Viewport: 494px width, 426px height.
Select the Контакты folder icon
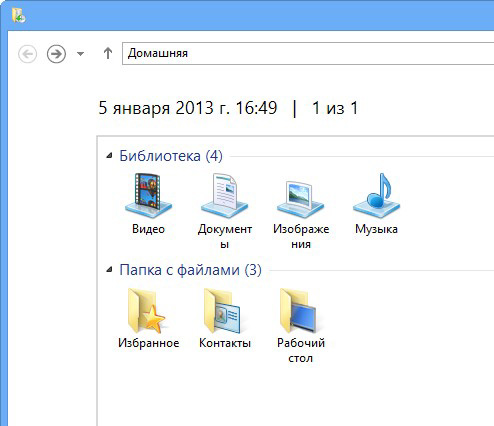222,310
